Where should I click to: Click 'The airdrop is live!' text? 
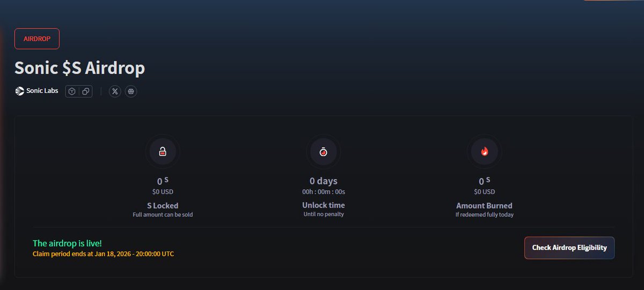67,243
